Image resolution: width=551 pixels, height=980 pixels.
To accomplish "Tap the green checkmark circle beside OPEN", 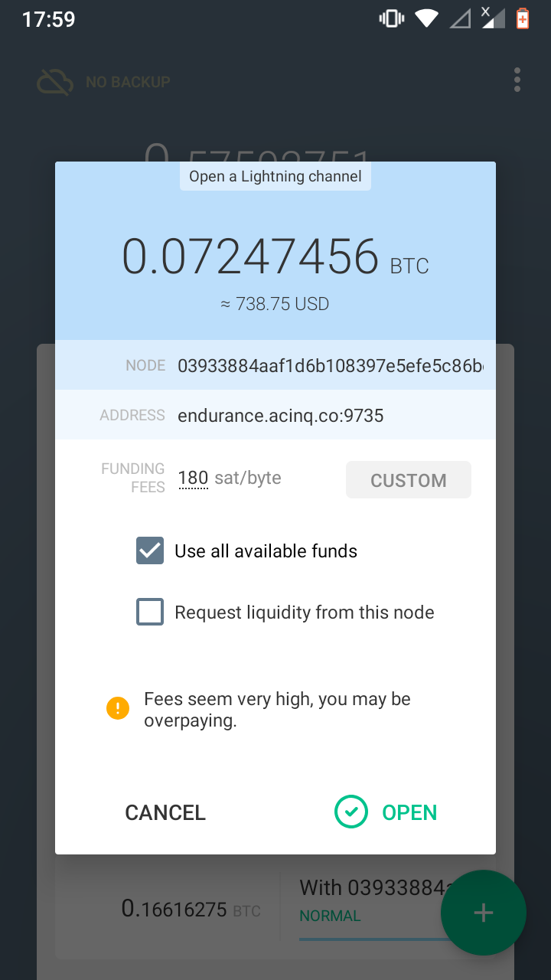I will (351, 812).
